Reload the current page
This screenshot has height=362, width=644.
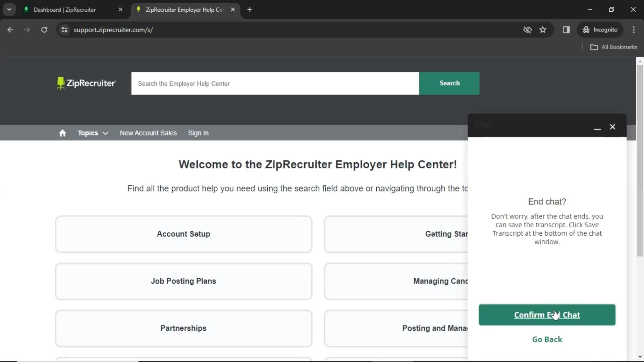pyautogui.click(x=44, y=30)
